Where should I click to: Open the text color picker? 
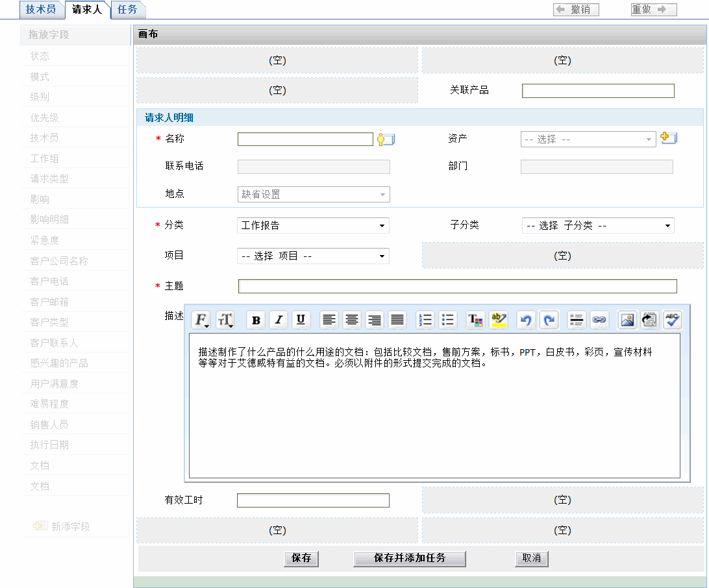click(476, 320)
